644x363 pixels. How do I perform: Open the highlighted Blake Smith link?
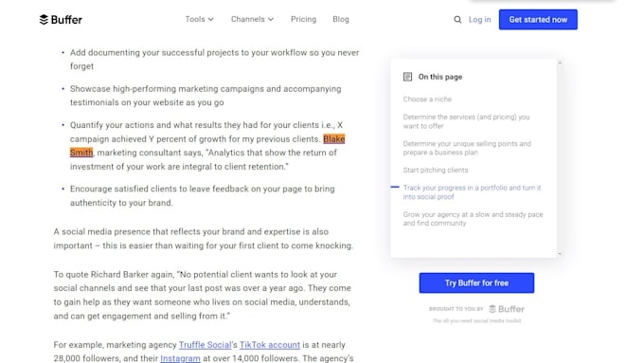coord(334,139)
